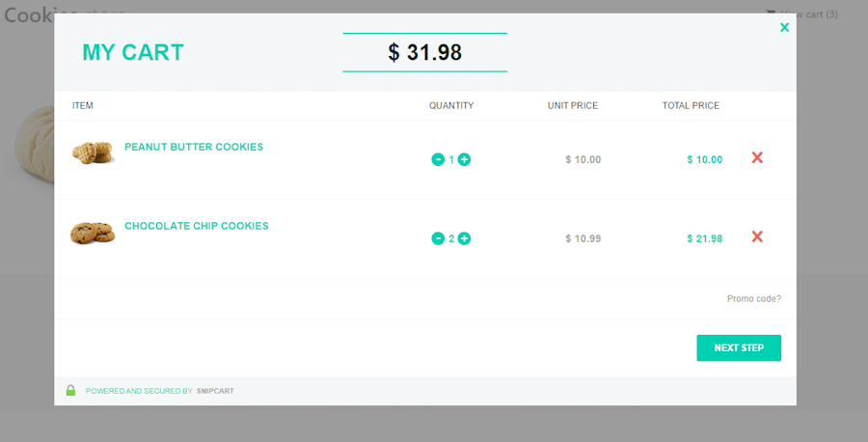Click the Quantity column header
This screenshot has width=868, height=442.
tap(451, 105)
